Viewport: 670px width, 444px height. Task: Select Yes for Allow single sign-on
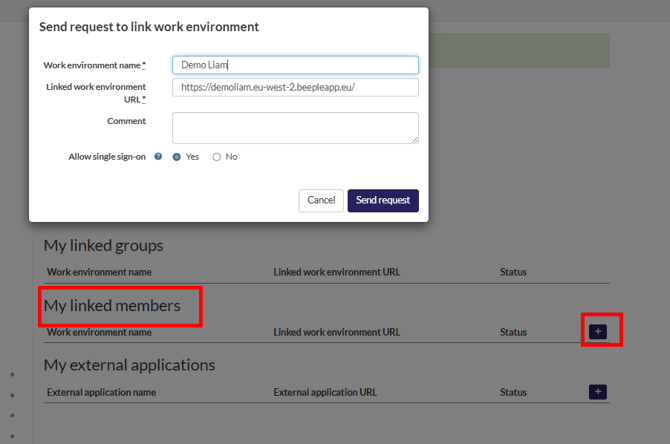coord(178,157)
